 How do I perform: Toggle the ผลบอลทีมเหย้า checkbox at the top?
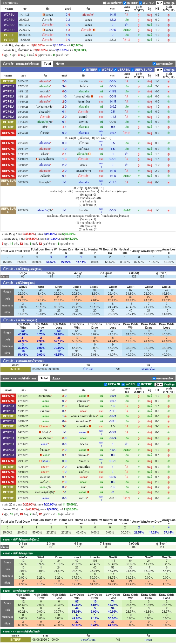[x=104, y=3]
